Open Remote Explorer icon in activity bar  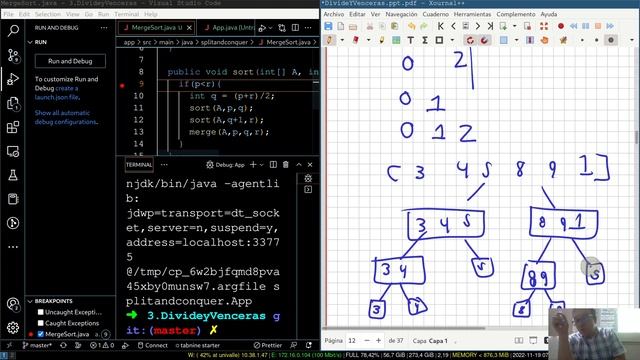coord(13,151)
